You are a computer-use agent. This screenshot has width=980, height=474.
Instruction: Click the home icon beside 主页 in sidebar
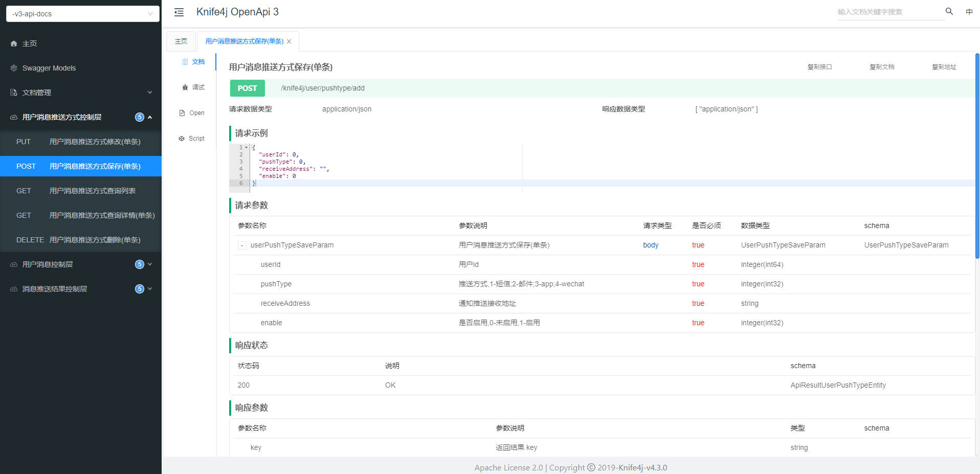tap(14, 43)
